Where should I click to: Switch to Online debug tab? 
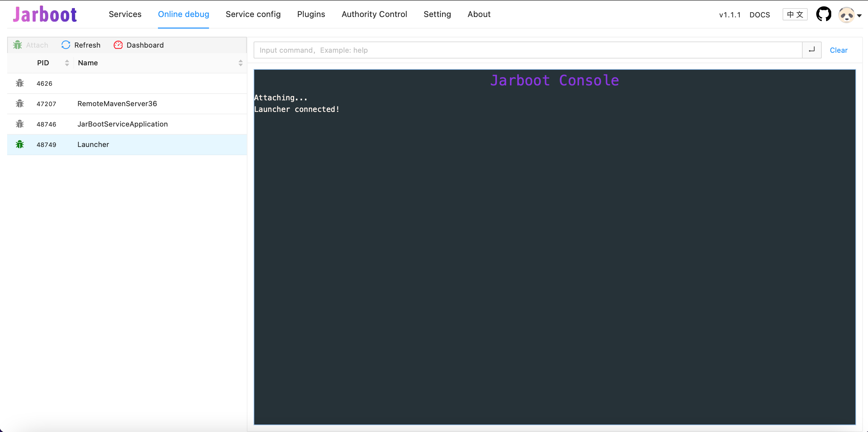(183, 14)
